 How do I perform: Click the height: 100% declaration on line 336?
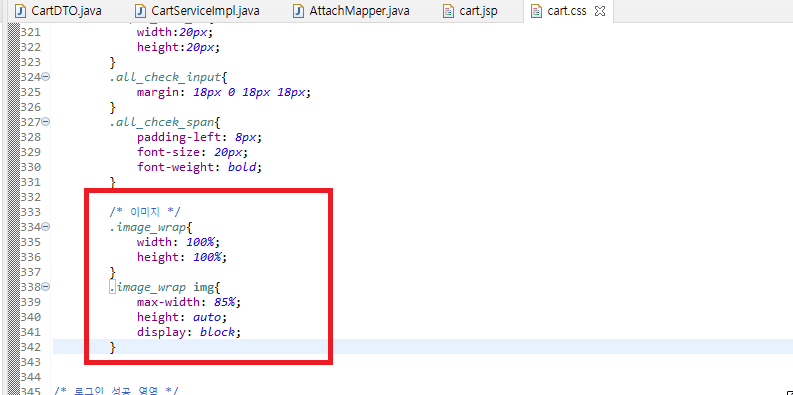[182, 257]
